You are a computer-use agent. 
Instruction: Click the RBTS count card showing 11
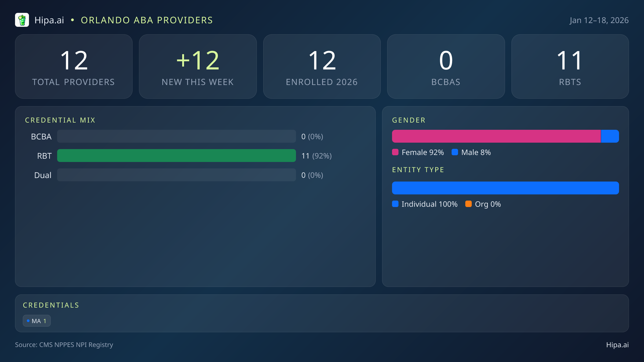coord(570,66)
